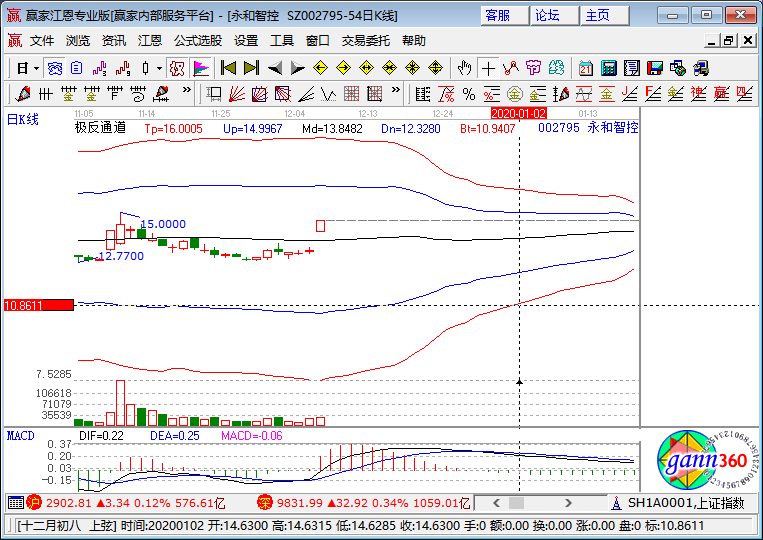Step forward one bar with right triangle
The width and height of the screenshot is (763, 540).
point(297,68)
